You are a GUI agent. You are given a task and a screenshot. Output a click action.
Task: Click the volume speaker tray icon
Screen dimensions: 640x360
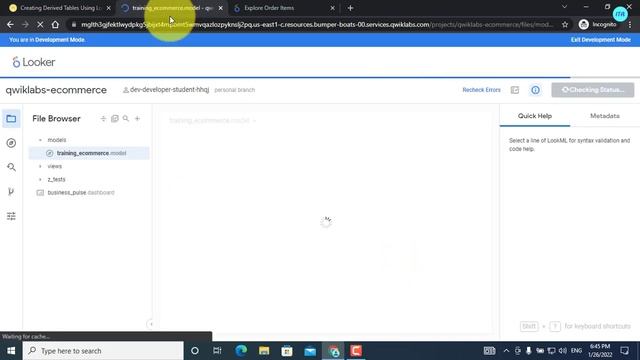click(563, 351)
